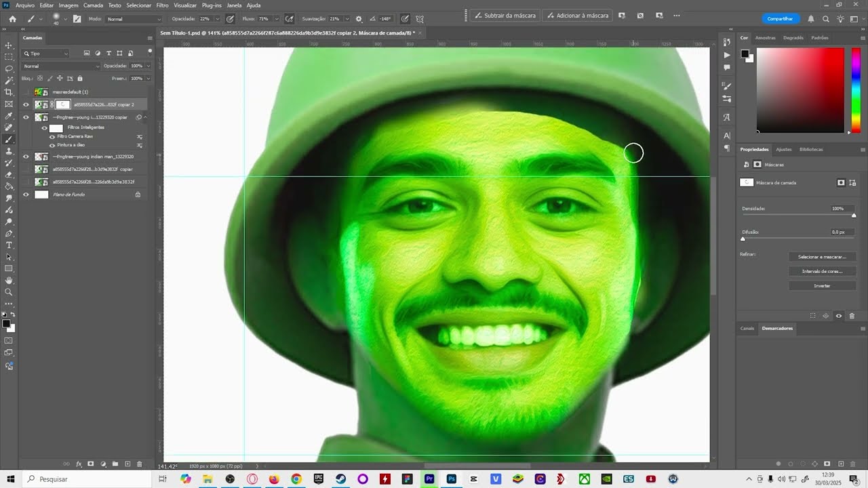This screenshot has height=488, width=868.
Task: Select the Frame tool
Action: pos(9,104)
